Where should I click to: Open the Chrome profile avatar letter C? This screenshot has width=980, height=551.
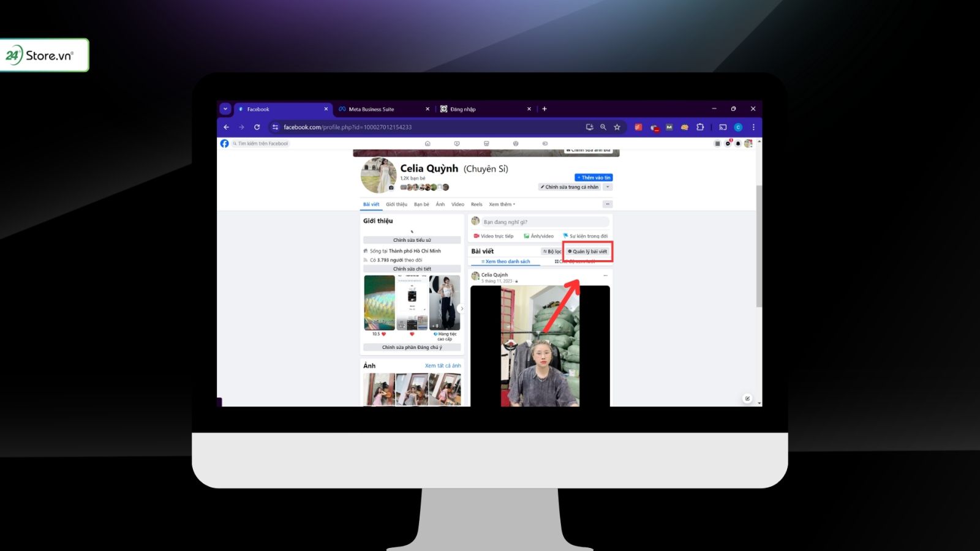point(738,127)
